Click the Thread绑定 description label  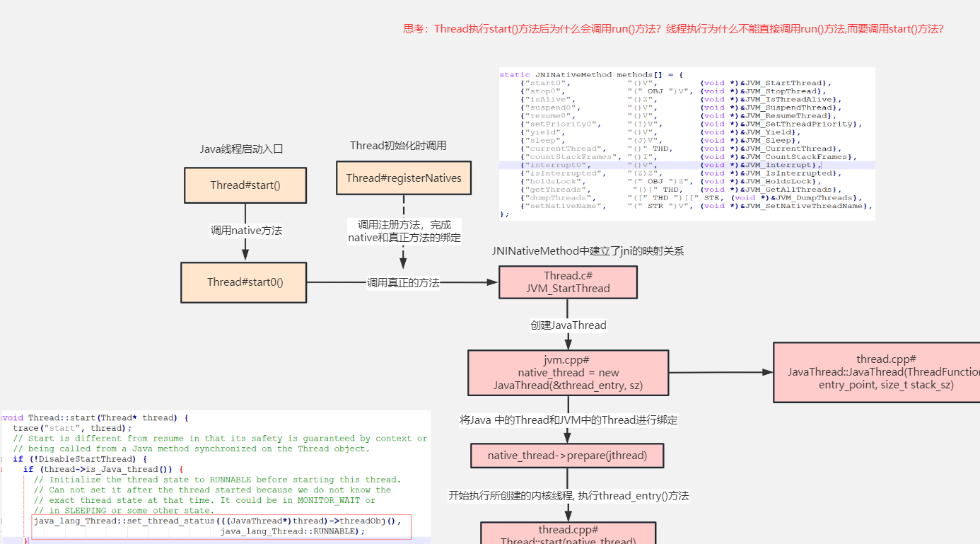[x=567, y=419]
